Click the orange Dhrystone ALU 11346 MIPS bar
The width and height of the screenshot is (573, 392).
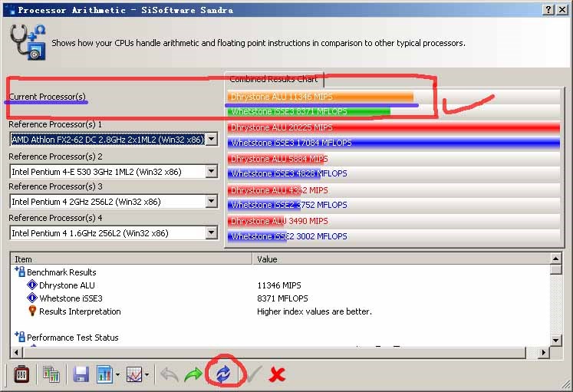click(x=320, y=97)
